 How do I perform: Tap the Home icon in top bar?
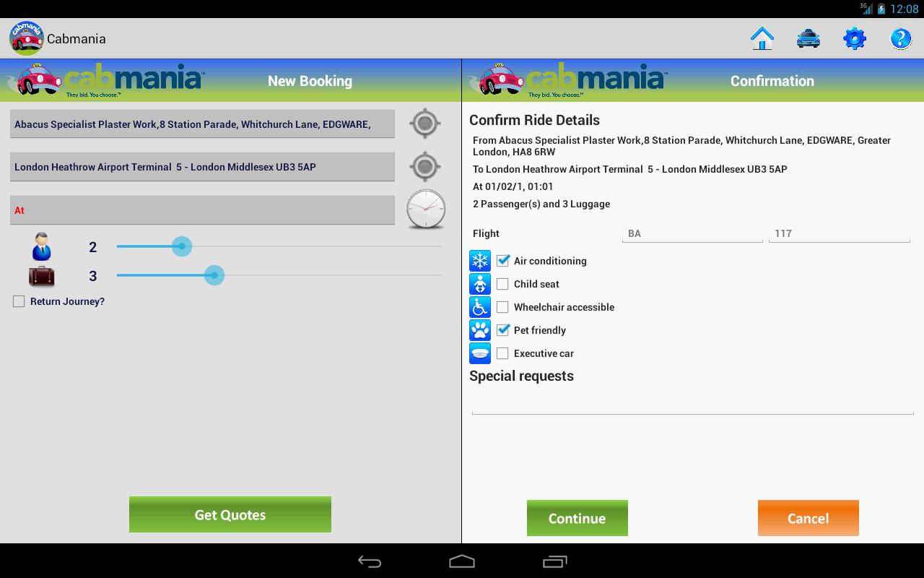762,38
